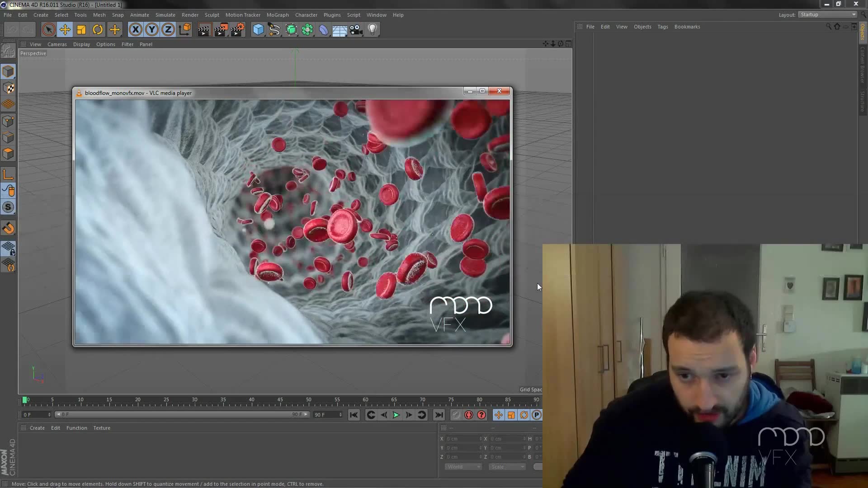Open the Objects menu in the Object Manager
Image resolution: width=868 pixels, height=488 pixels.
[x=642, y=27]
